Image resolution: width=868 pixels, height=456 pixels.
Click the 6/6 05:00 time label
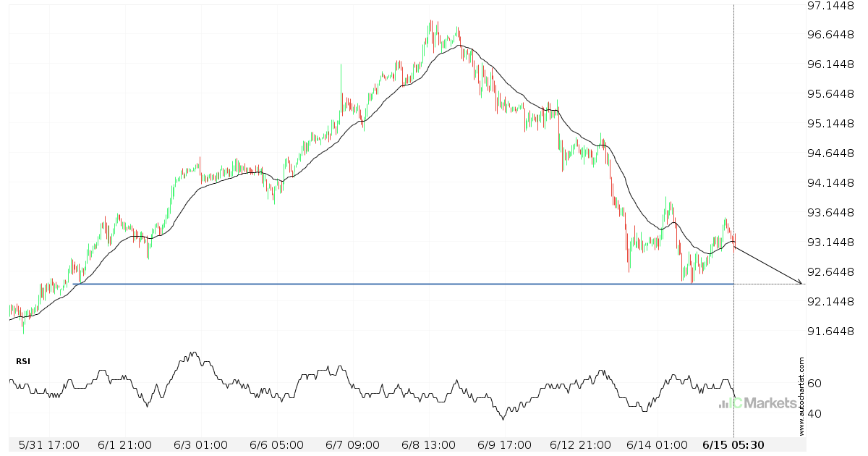[278, 444]
